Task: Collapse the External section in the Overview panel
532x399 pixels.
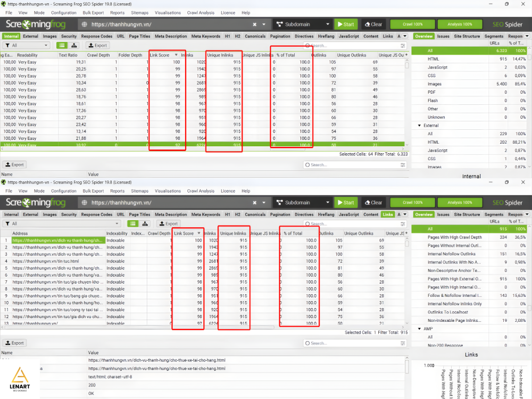Action: (420, 127)
